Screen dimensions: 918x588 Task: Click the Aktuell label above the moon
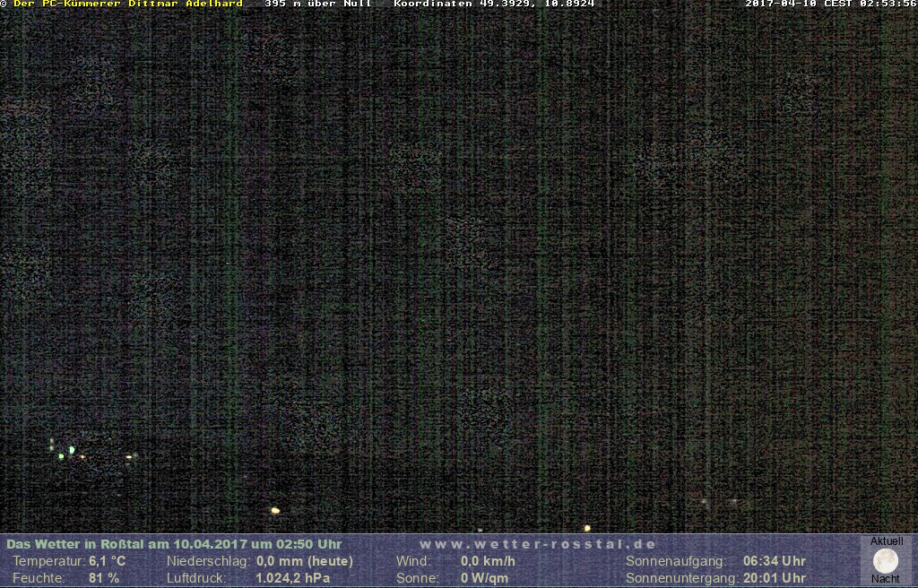coord(886,541)
